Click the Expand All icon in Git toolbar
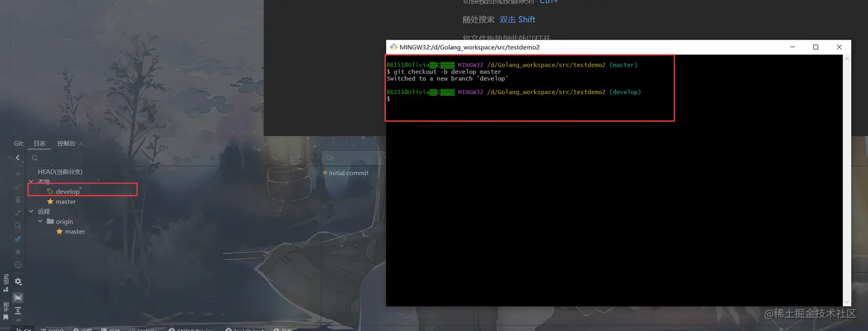This screenshot has width=868, height=331. (18, 310)
